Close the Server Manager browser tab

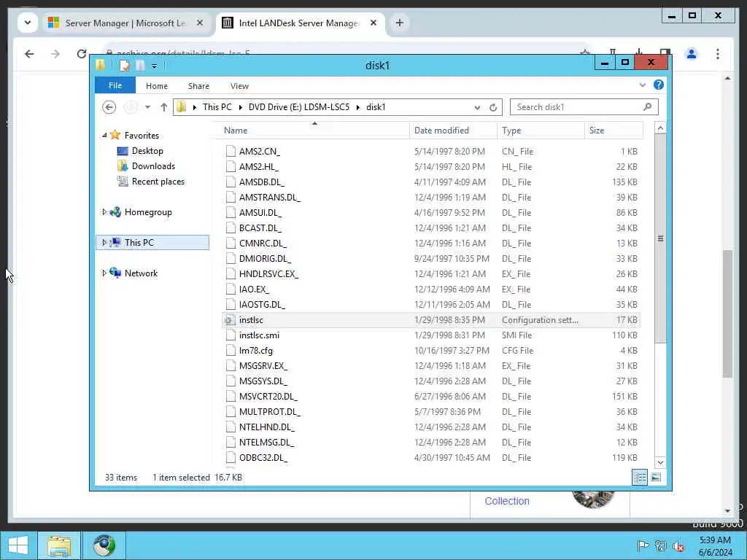point(200,23)
